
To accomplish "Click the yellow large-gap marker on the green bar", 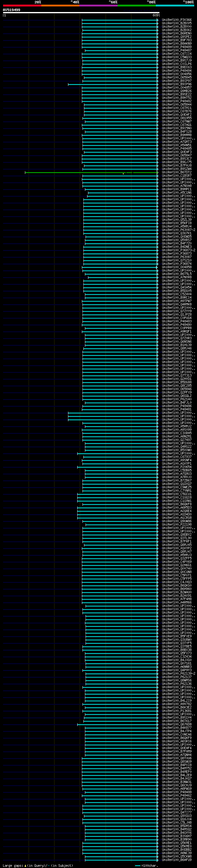I will click(123, 174).
